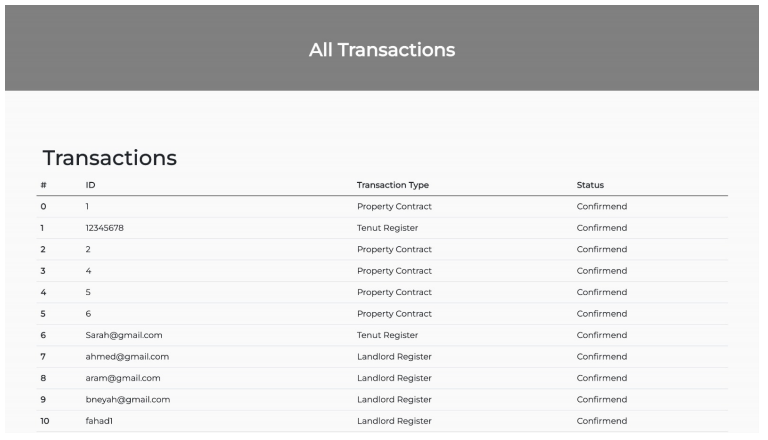
Task: Click Confirmend status for Sarah@gmail.com
Action: [x=601, y=335]
